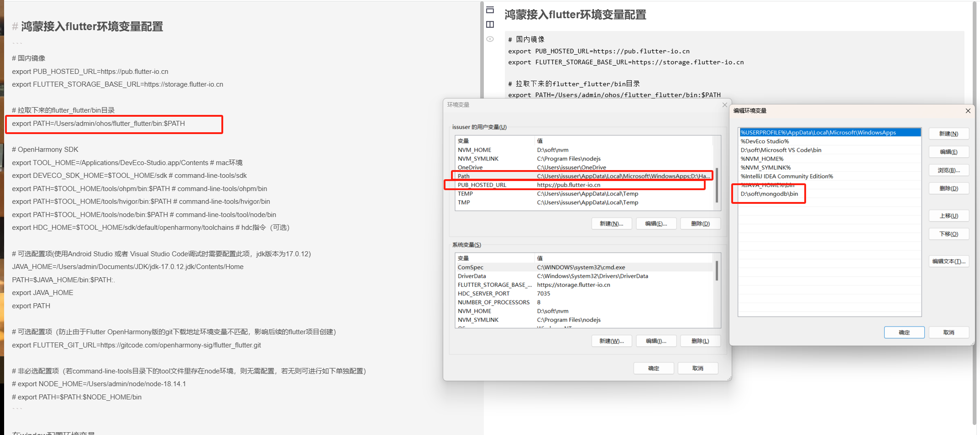
Task: Select the ComSpec system variable row
Action: 584,267
